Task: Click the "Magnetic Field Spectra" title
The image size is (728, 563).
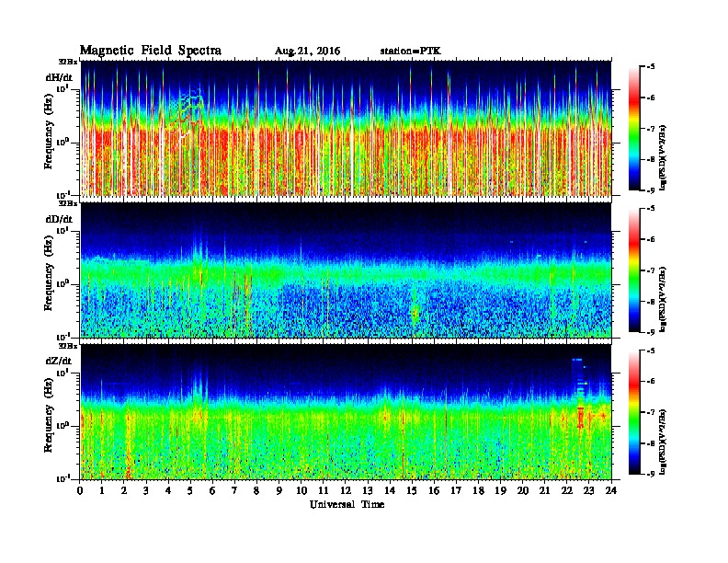Action: coord(151,51)
